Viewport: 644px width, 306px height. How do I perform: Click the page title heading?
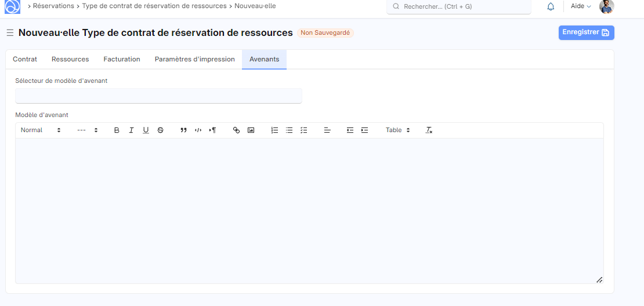point(155,33)
